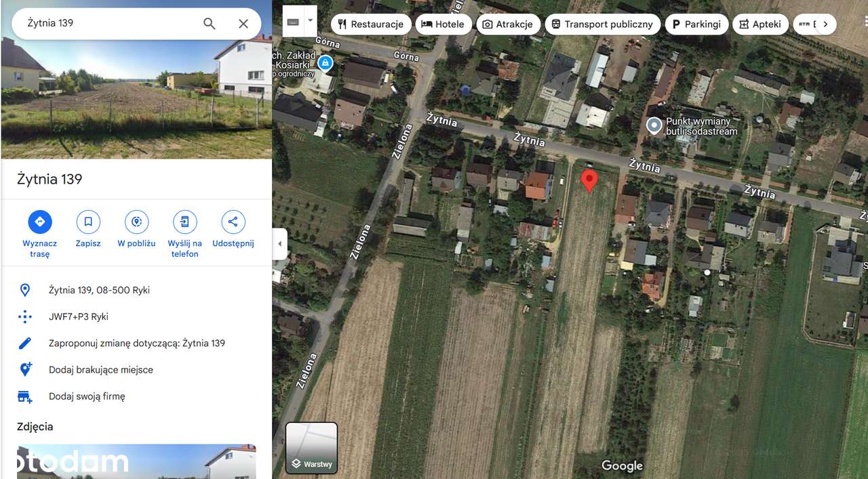Select the Punkt wymiany butli sodastream marker

click(x=654, y=125)
